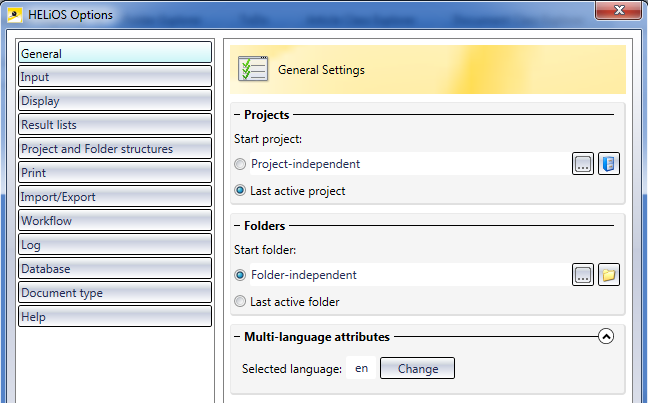
Task: Click the Folder-independent start folder field
Action: (410, 275)
